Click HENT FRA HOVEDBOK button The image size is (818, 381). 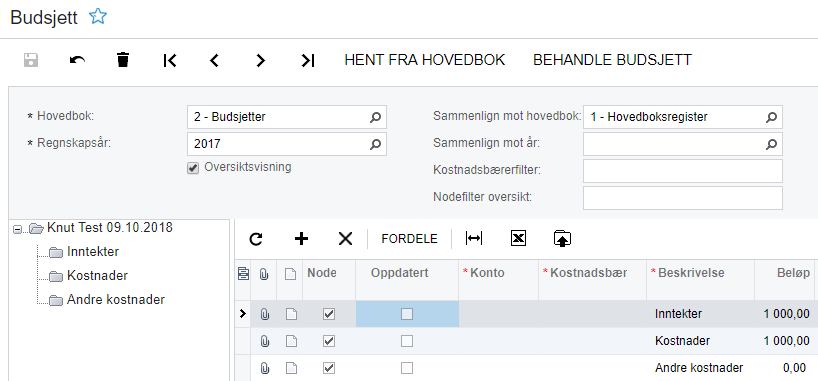coord(425,60)
